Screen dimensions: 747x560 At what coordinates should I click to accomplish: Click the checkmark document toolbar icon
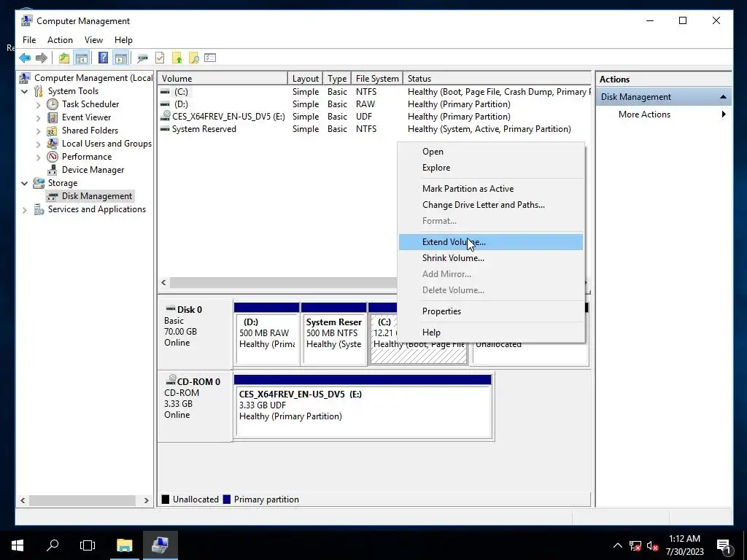[x=160, y=58]
